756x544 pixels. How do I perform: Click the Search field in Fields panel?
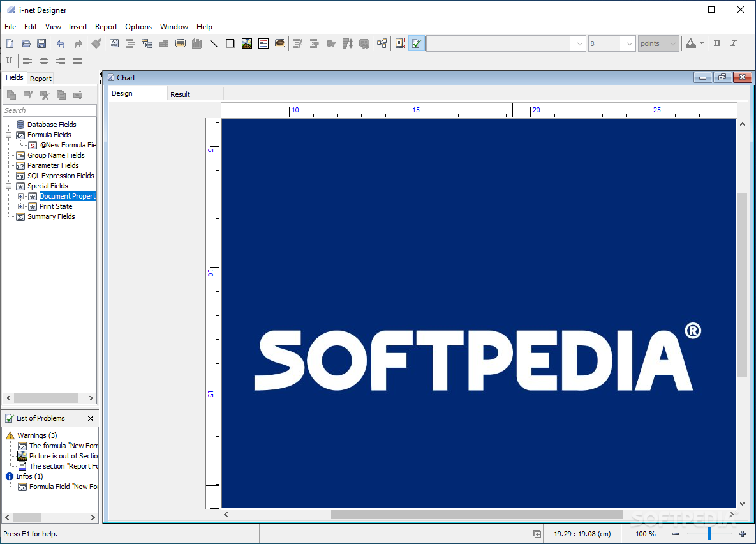pyautogui.click(x=50, y=110)
